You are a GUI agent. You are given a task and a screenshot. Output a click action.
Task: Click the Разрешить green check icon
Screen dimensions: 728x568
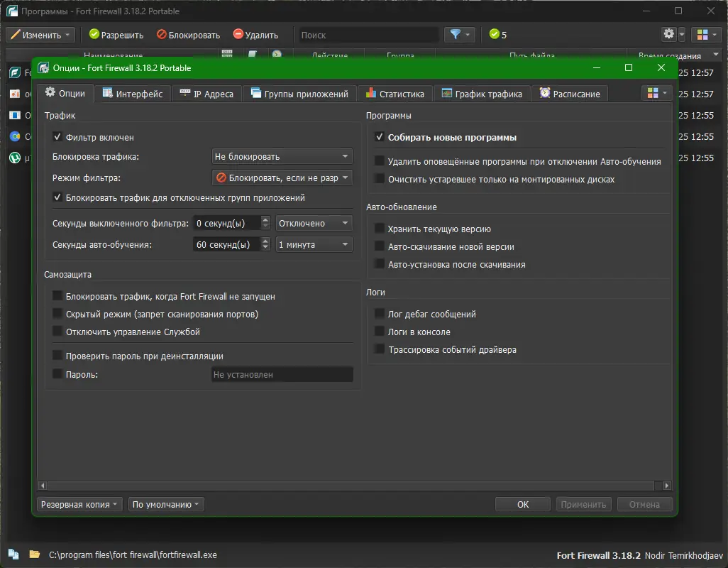click(x=94, y=34)
